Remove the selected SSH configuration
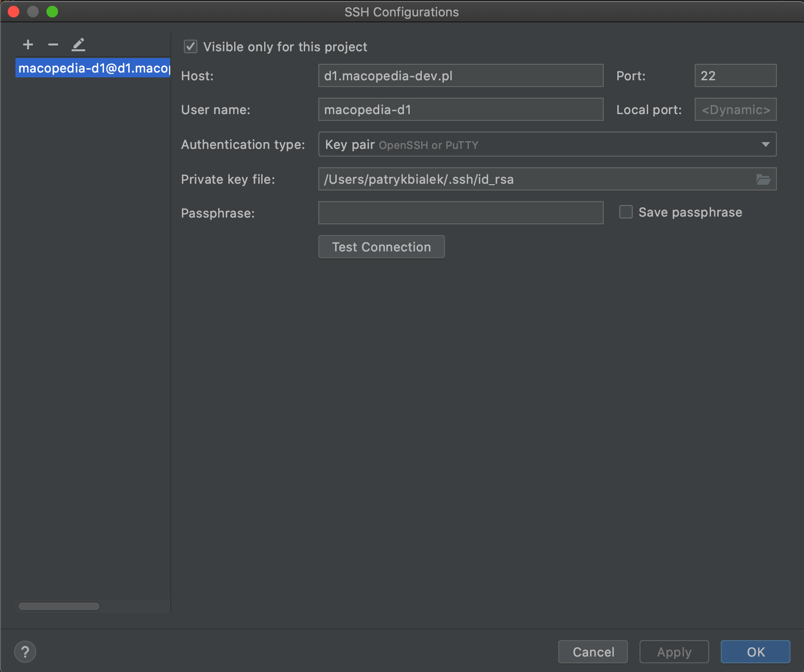 point(53,45)
